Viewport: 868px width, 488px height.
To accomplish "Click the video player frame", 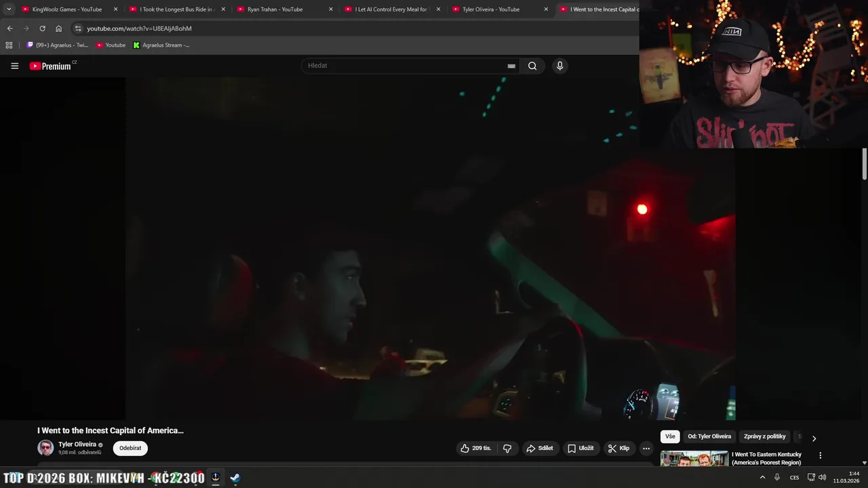I will click(430, 248).
